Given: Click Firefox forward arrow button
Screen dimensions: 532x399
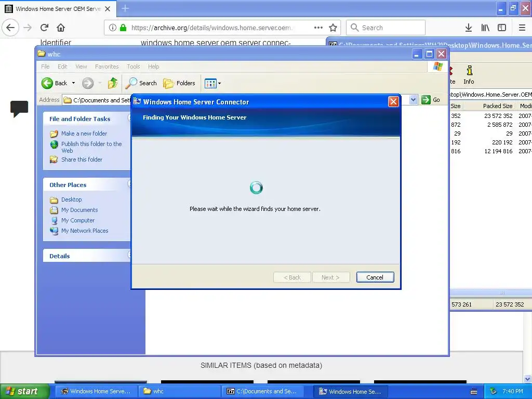Looking at the screenshot, I should [x=28, y=28].
